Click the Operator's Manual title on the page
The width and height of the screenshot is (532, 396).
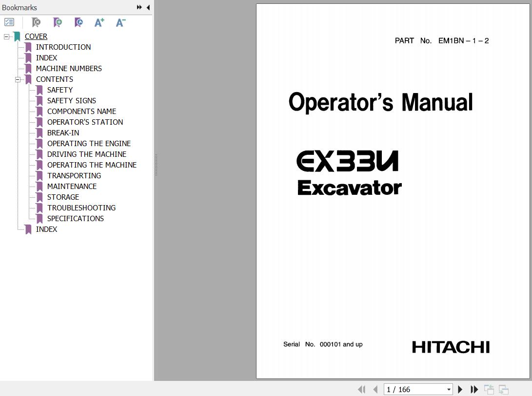pos(380,102)
